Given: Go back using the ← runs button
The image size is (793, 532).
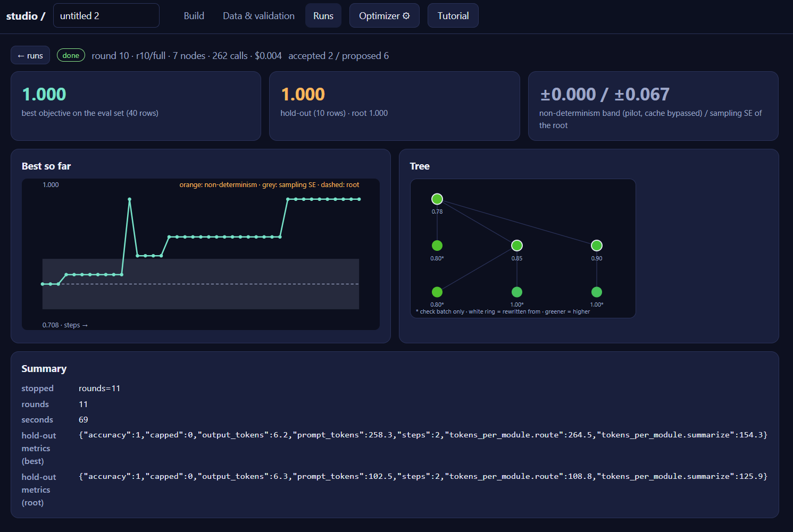Looking at the screenshot, I should tap(30, 55).
